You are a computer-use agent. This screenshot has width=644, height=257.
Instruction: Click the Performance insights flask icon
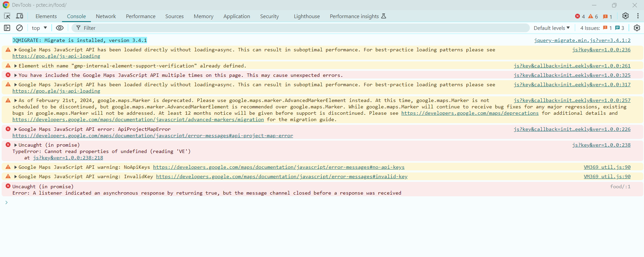(384, 16)
